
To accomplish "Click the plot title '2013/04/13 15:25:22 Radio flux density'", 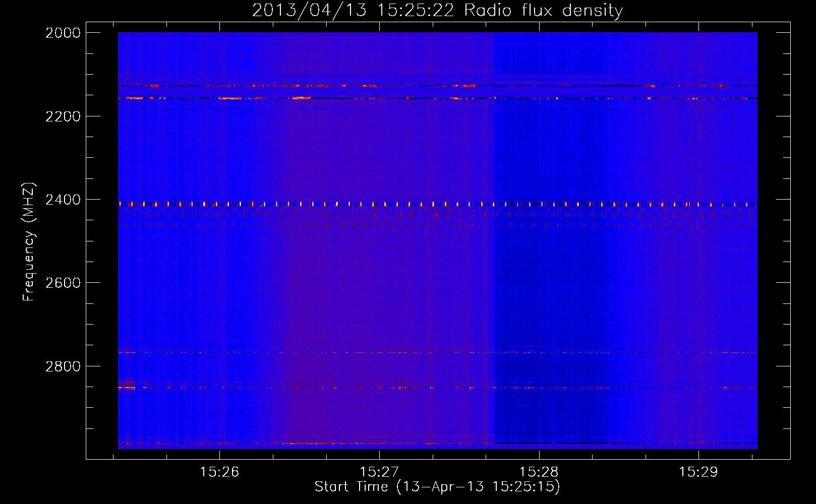I will 437,10.
